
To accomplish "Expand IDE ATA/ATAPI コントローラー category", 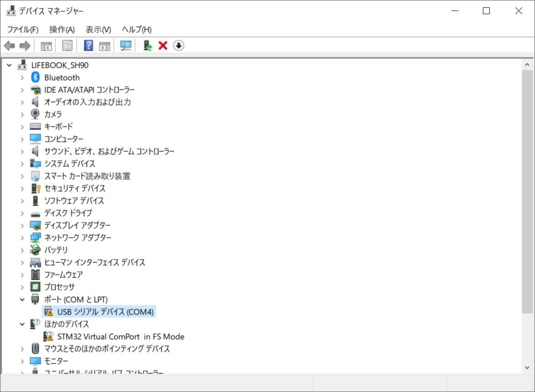I will pyautogui.click(x=22, y=90).
